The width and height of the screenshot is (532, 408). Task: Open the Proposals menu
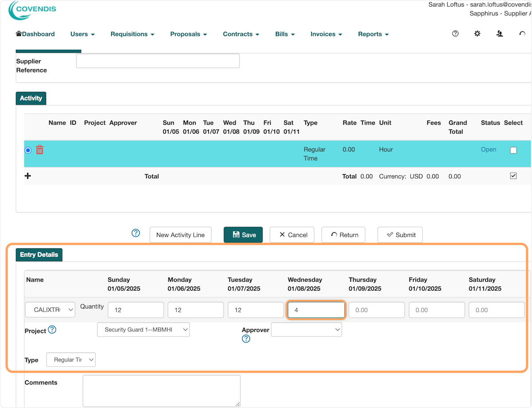(x=188, y=34)
